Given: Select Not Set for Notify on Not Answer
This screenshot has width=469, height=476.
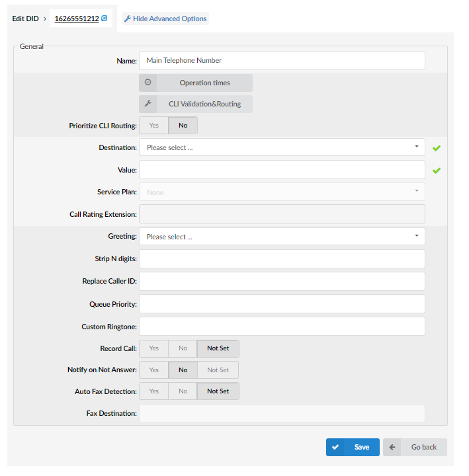Looking at the screenshot, I should (218, 370).
